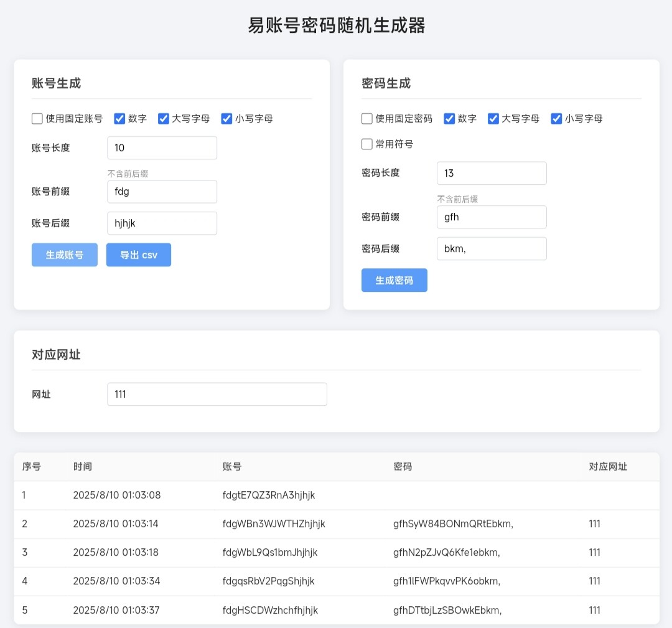
Task: Click the 生成密码 button
Action: 394,280
